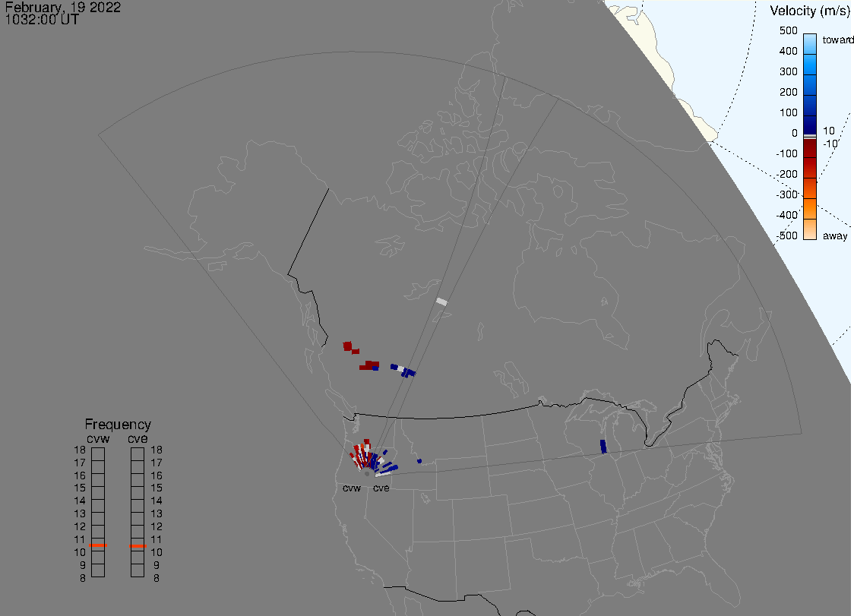Viewport: 854px width, 616px height.
Task: Click the grey ground-scatter band at zero
Action: 810,137
